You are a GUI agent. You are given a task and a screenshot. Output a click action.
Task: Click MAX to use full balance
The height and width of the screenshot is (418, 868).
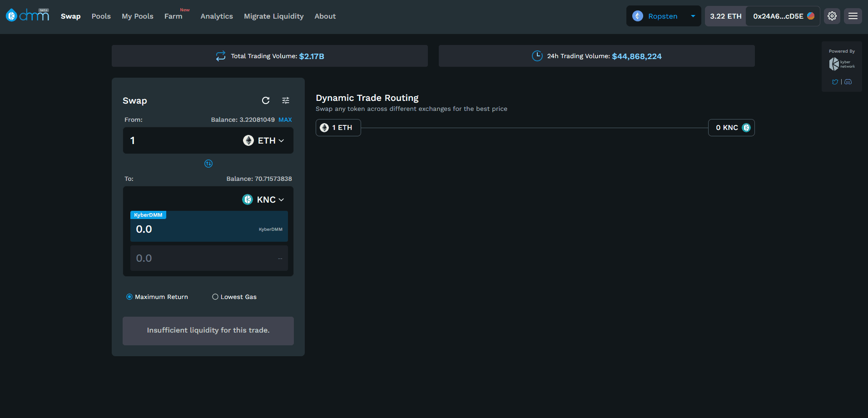pos(285,119)
